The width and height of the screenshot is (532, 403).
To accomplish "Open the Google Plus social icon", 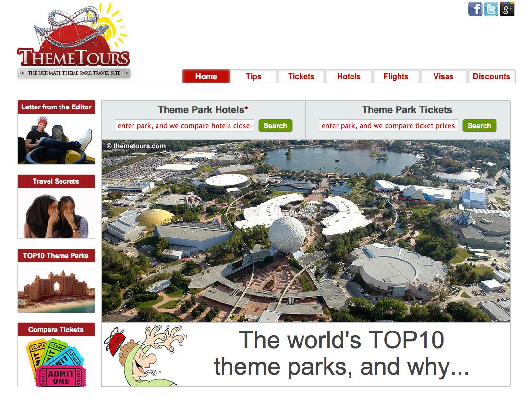I will coord(507,9).
